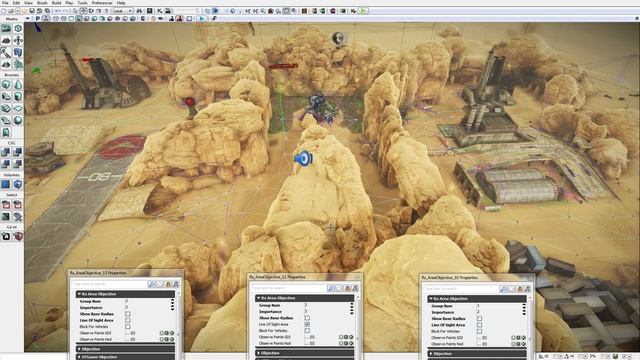The width and height of the screenshot is (640, 360).
Task: Select Texture alignment mode icon
Action: point(18,40)
